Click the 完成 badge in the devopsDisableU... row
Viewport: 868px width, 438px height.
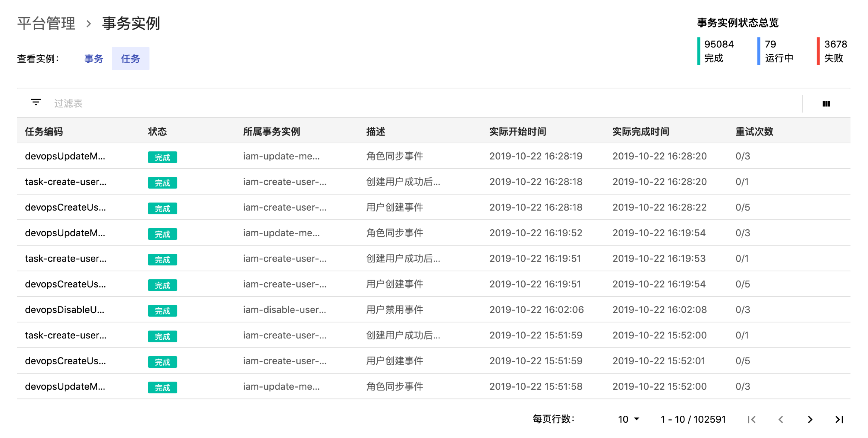coord(162,311)
